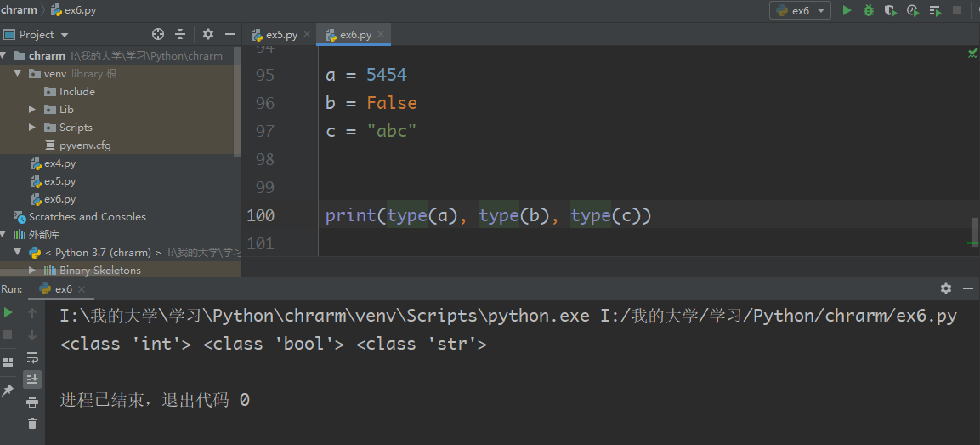Viewport: 980px width, 445px height.
Task: Start debugging with the green bug icon
Action: 868,10
